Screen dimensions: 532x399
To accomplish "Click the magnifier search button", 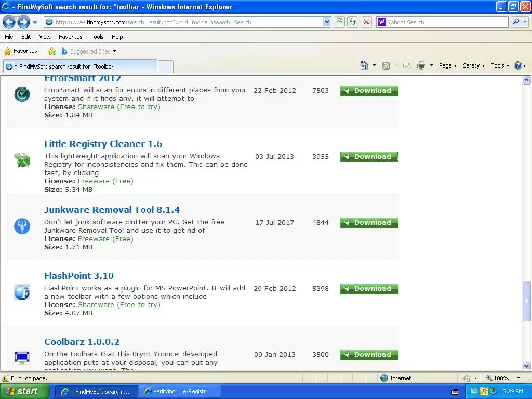I will (516, 22).
